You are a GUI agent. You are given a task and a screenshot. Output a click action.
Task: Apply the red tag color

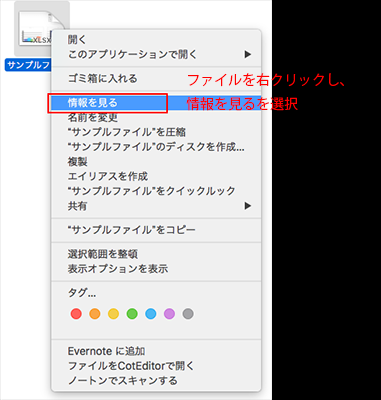coord(76,314)
